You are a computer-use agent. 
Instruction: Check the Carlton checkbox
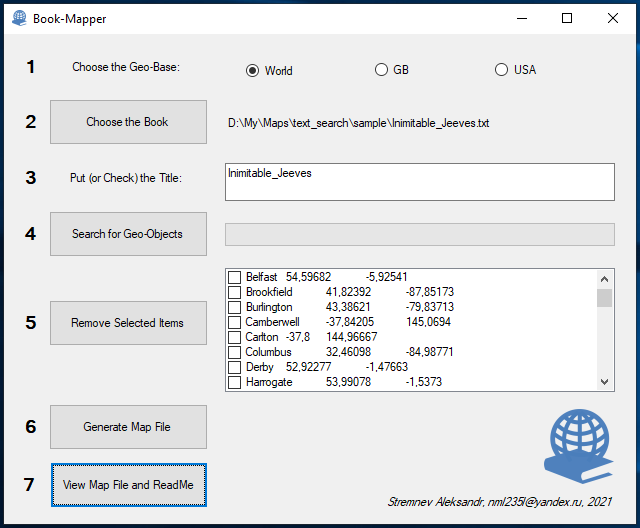tap(234, 337)
